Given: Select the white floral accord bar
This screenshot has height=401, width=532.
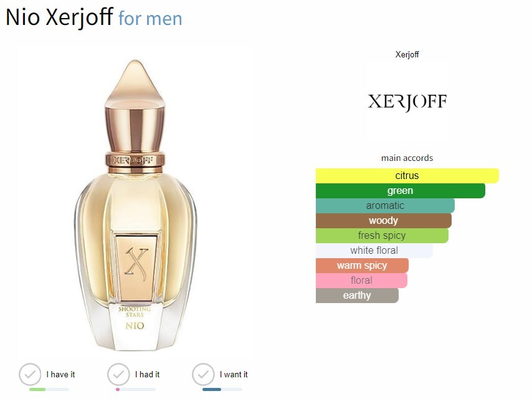Looking at the screenshot, I should click(x=374, y=250).
